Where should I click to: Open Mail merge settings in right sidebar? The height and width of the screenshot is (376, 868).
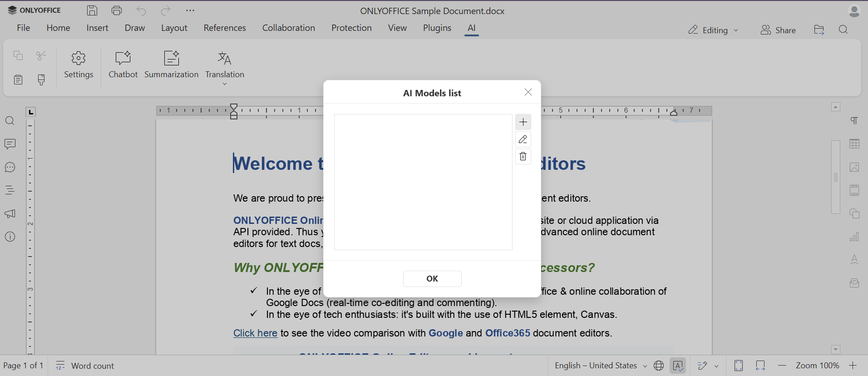[854, 283]
